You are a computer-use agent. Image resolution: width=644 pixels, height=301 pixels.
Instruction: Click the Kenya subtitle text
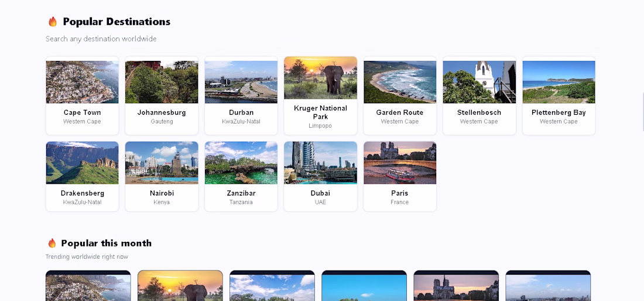tap(162, 202)
